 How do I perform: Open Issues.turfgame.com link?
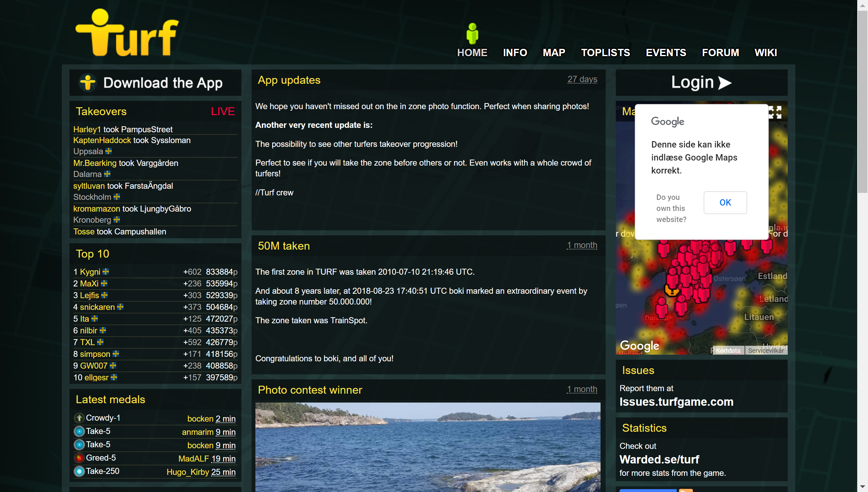[x=676, y=402]
